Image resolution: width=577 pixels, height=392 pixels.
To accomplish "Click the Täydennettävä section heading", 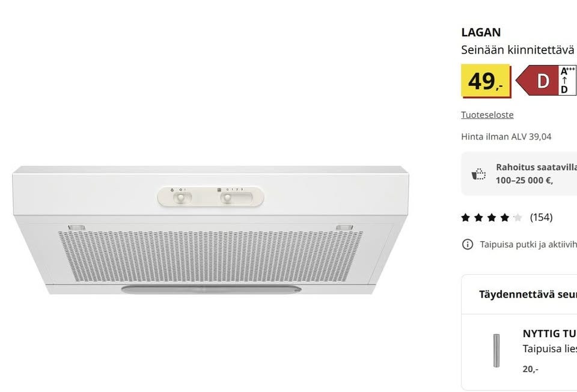I will pos(527,295).
